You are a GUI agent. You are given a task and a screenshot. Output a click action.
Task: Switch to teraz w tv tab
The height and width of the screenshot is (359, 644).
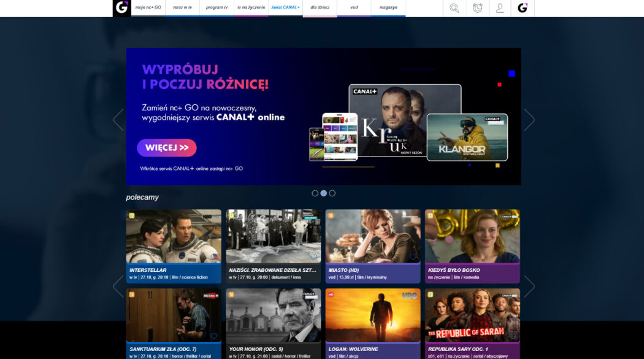[x=182, y=8]
